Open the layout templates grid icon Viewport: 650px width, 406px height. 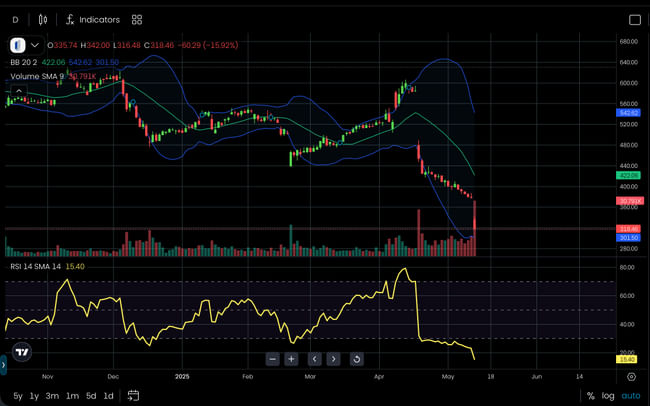(137, 19)
